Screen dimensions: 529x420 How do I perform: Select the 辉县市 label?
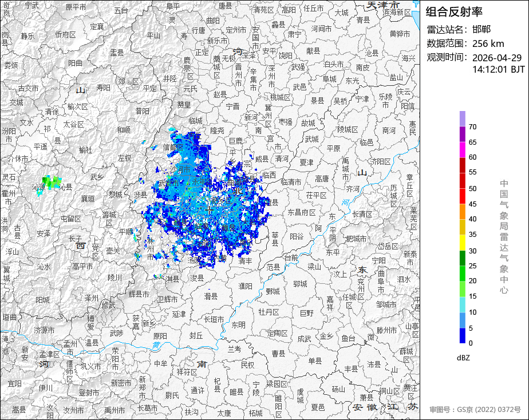pyautogui.click(x=139, y=294)
